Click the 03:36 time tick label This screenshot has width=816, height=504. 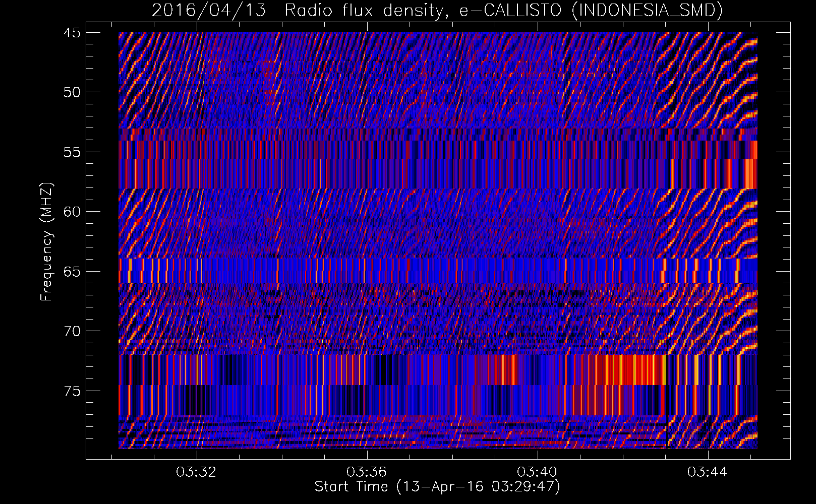pos(367,472)
